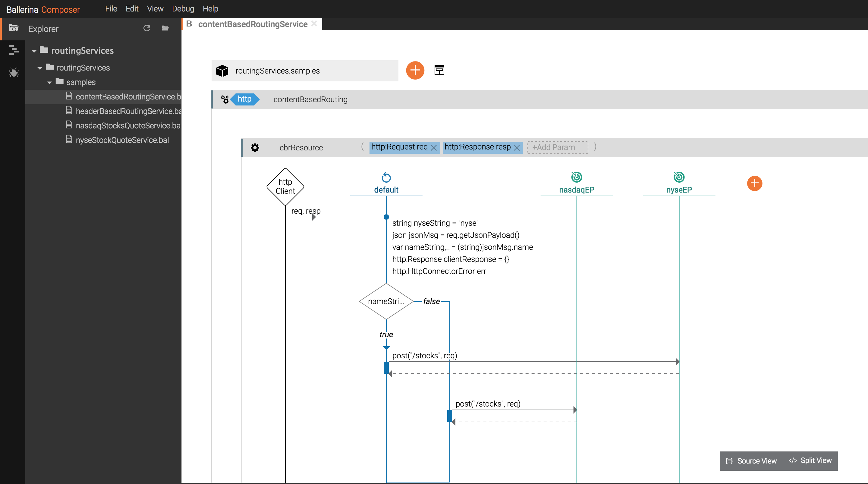Collapse the samples folder

(49, 83)
